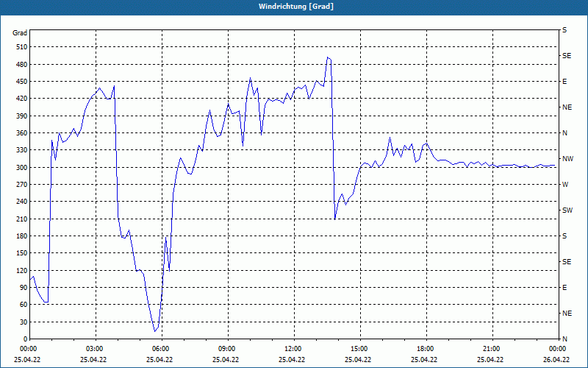The height and width of the screenshot is (368, 588).
Task: Click the 510 y-axis value
Action: pos(22,47)
